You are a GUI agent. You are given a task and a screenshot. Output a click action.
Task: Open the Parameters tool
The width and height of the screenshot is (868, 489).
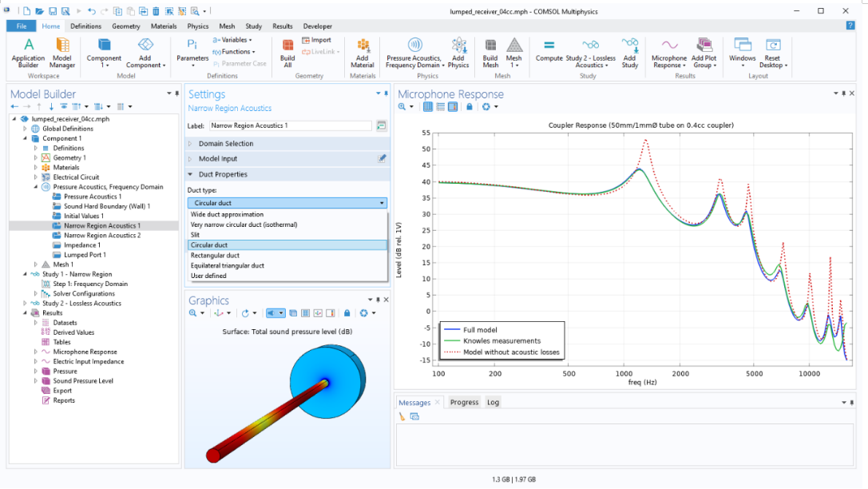(192, 53)
